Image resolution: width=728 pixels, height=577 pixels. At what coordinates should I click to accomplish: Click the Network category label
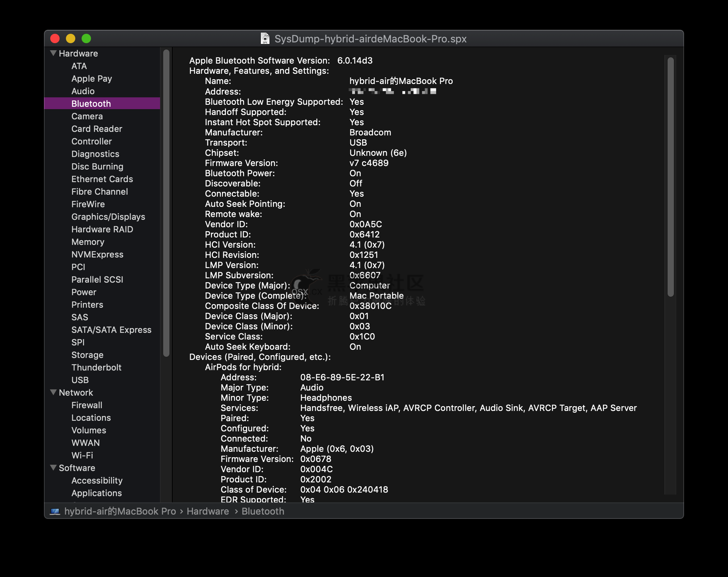point(76,393)
